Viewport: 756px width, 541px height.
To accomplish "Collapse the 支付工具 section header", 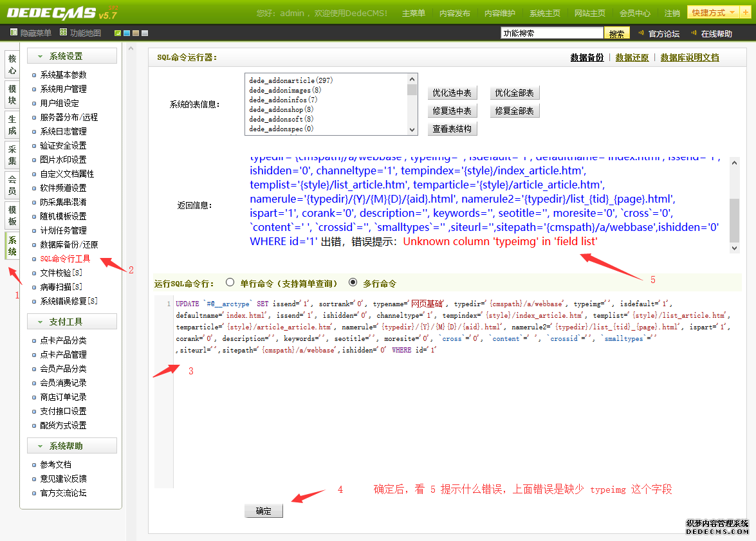I will pos(71,322).
